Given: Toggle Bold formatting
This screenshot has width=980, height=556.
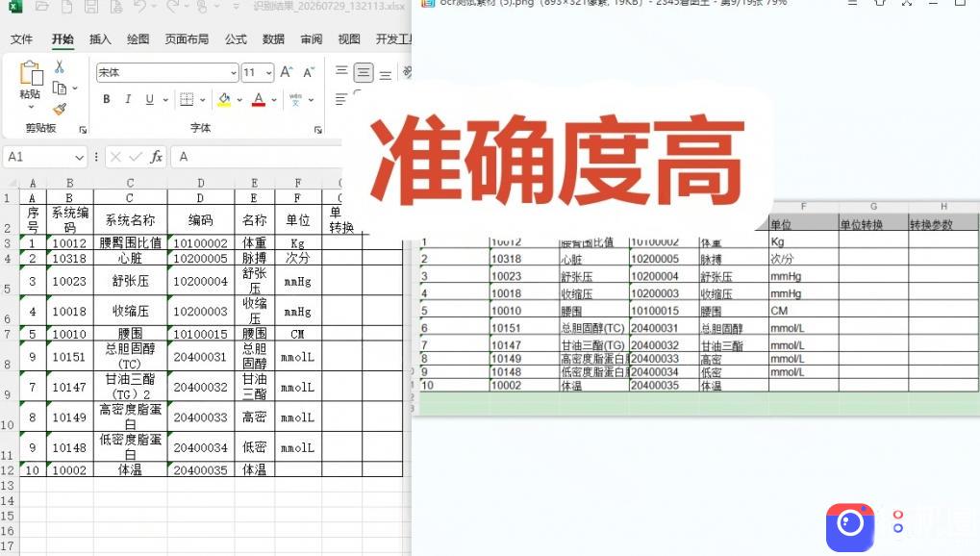Looking at the screenshot, I should [x=107, y=99].
